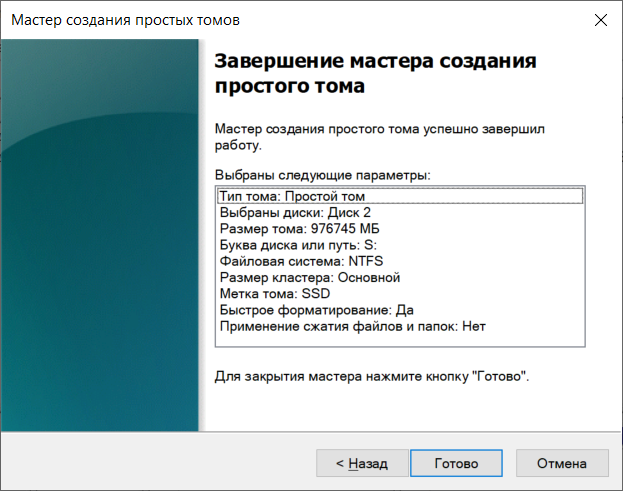Select the 'Тип тома: Простой том' row

point(400,196)
